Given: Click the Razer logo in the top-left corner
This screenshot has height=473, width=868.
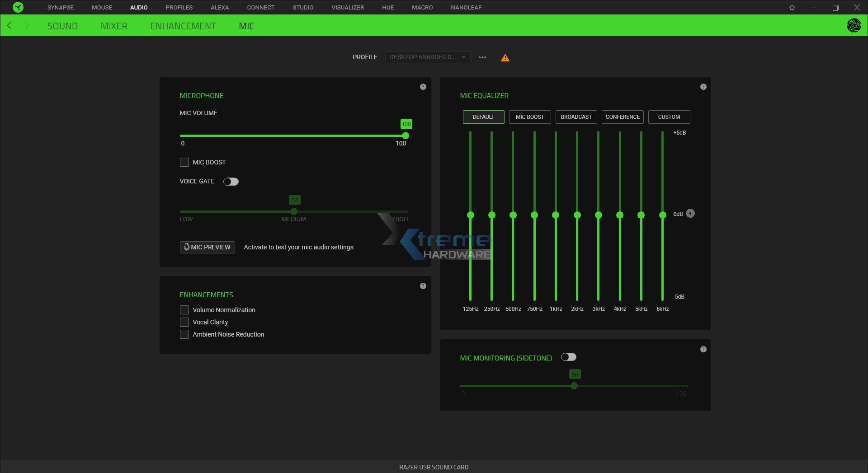Looking at the screenshot, I should [18, 7].
